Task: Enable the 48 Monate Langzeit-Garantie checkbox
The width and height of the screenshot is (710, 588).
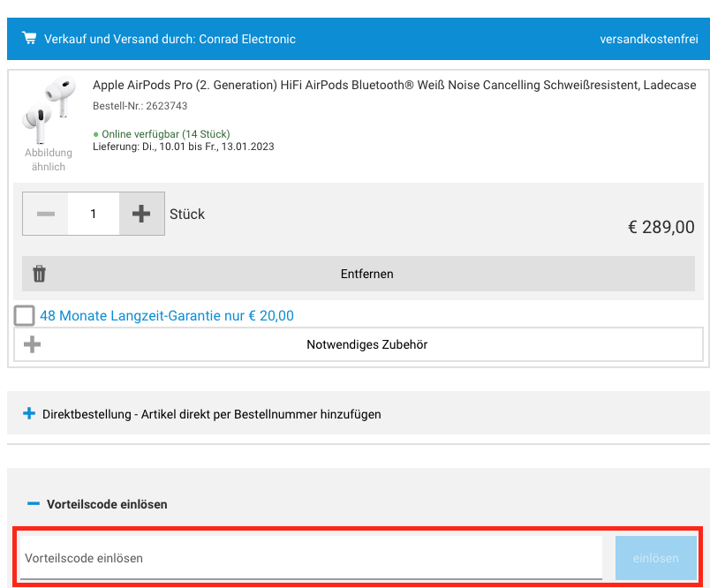Action: [25, 315]
